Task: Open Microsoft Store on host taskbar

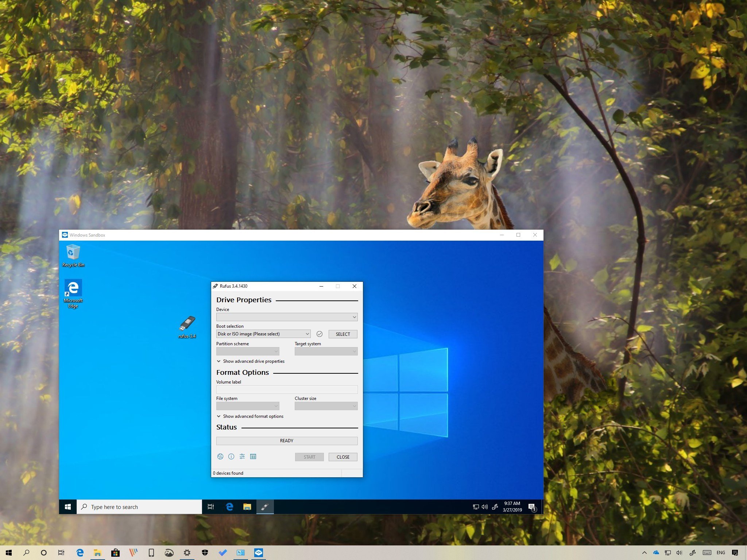Action: point(115,553)
